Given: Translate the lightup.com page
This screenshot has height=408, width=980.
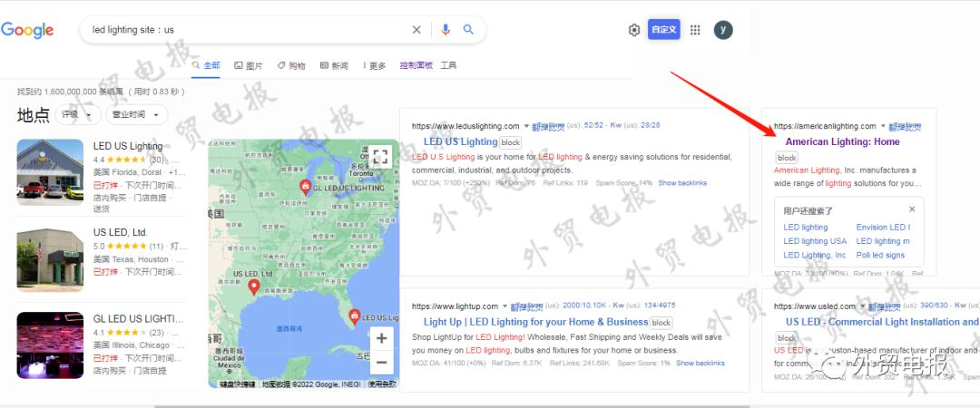Looking at the screenshot, I should 527,306.
